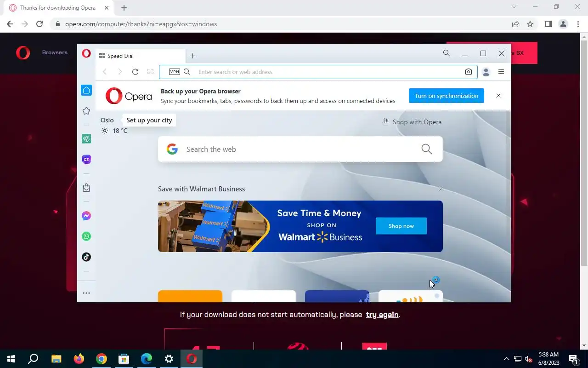588x368 pixels.
Task: Click the Shop now button
Action: (401, 226)
